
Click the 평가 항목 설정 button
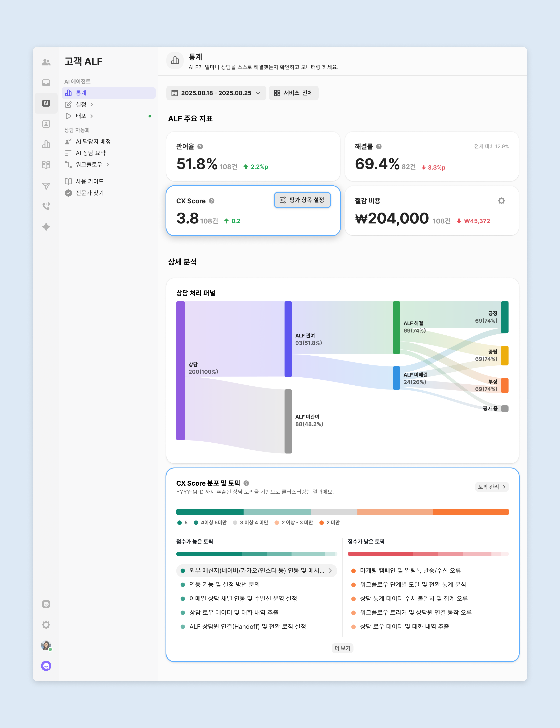[x=302, y=200]
